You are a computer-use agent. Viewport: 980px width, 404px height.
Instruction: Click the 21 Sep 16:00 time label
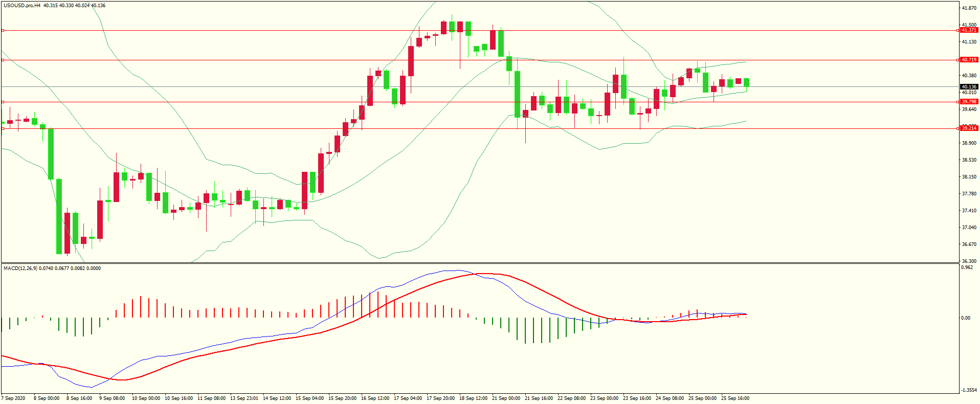coord(539,398)
